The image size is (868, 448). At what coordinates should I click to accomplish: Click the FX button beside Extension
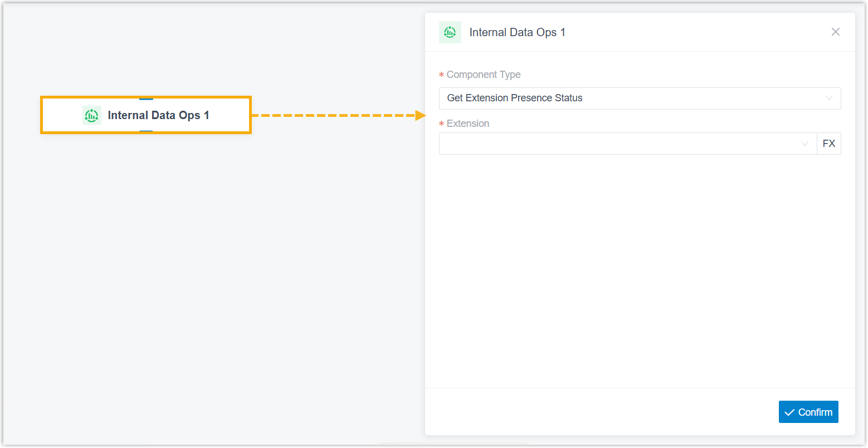point(829,144)
